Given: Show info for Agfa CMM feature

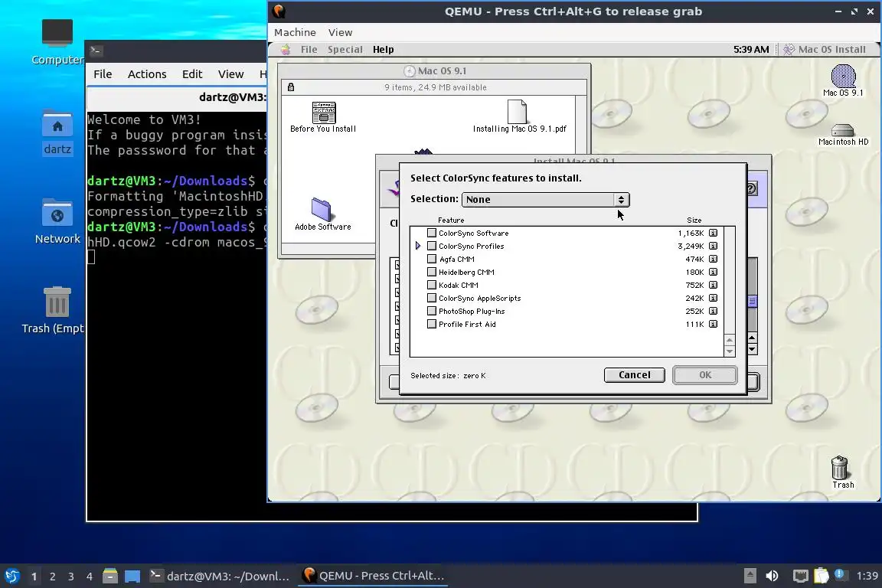Looking at the screenshot, I should tap(713, 259).
